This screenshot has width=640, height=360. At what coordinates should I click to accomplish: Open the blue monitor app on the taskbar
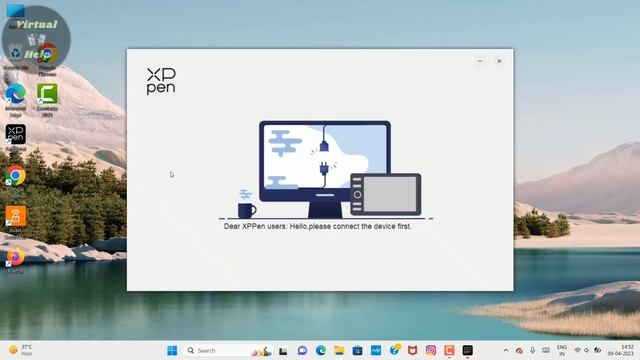[376, 350]
